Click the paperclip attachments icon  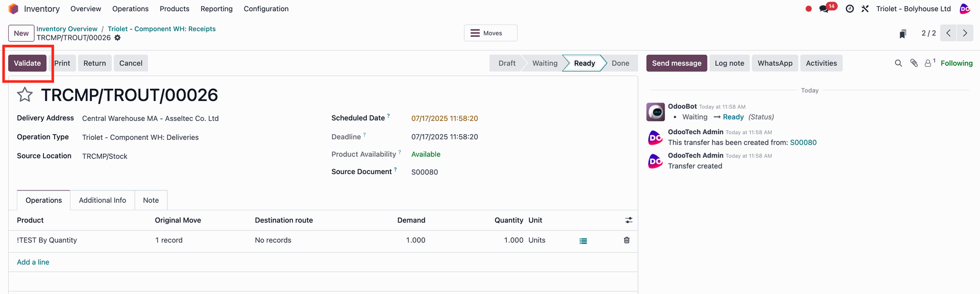(914, 63)
